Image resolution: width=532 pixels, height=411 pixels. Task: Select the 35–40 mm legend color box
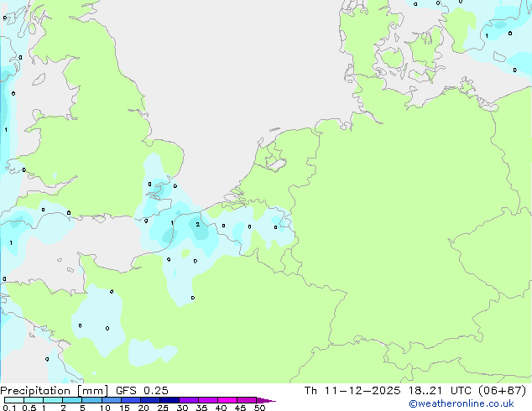coord(207,400)
